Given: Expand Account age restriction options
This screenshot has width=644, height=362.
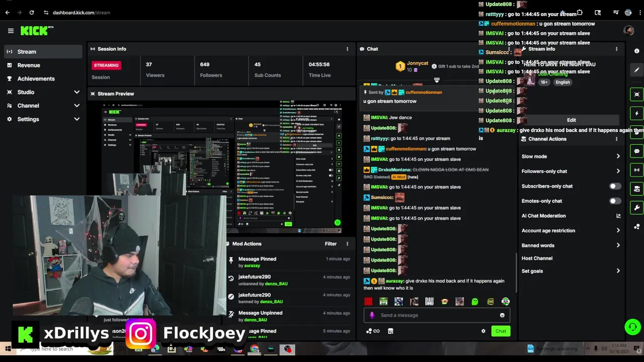Looking at the screenshot, I should click(618, 231).
